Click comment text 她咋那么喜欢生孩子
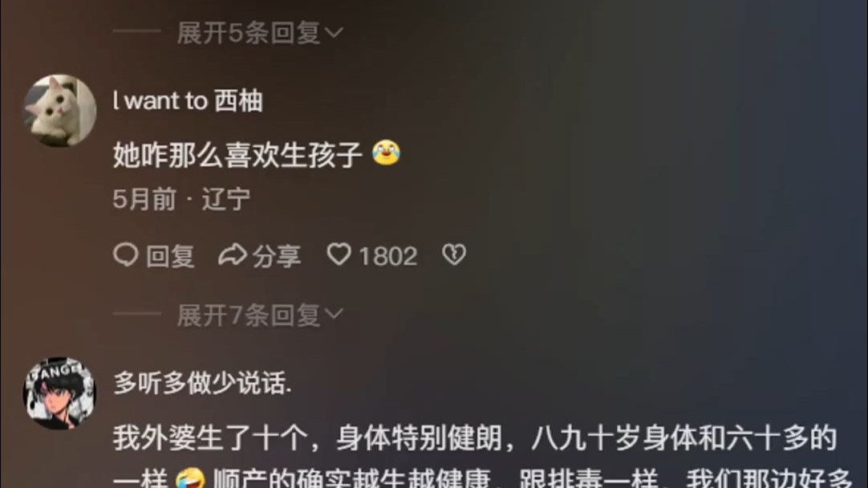The height and width of the screenshot is (488, 868). (237, 155)
